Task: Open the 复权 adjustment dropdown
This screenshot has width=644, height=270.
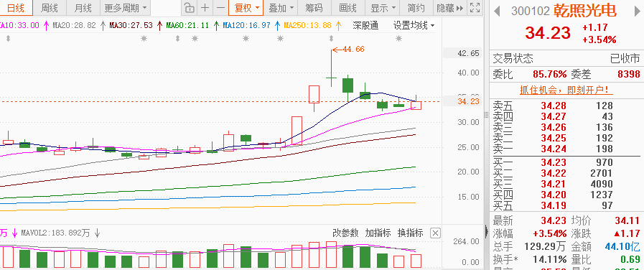Action: (x=246, y=8)
